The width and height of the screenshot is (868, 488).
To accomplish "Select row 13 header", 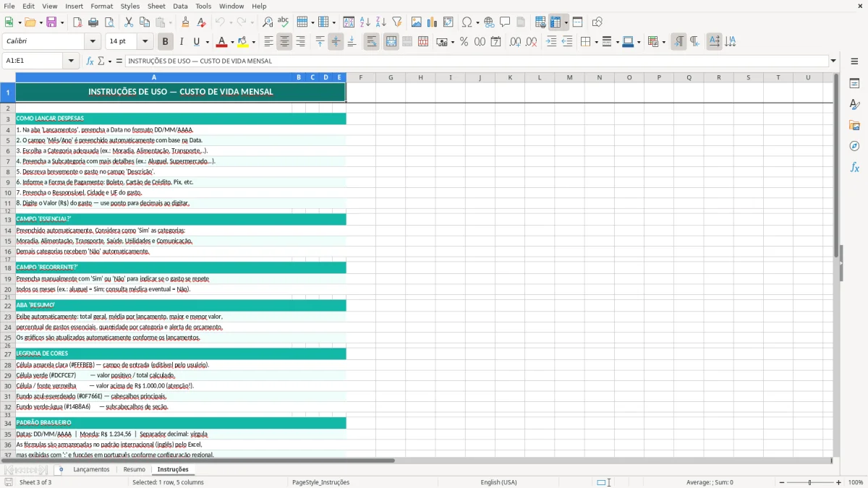I will [x=8, y=219].
